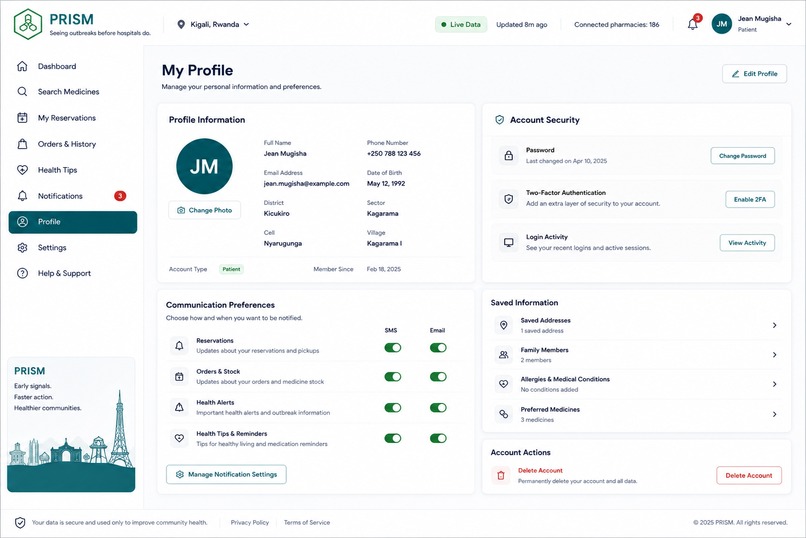Toggle SMS for Reservations
Image resolution: width=806 pixels, height=538 pixels.
pyautogui.click(x=393, y=348)
